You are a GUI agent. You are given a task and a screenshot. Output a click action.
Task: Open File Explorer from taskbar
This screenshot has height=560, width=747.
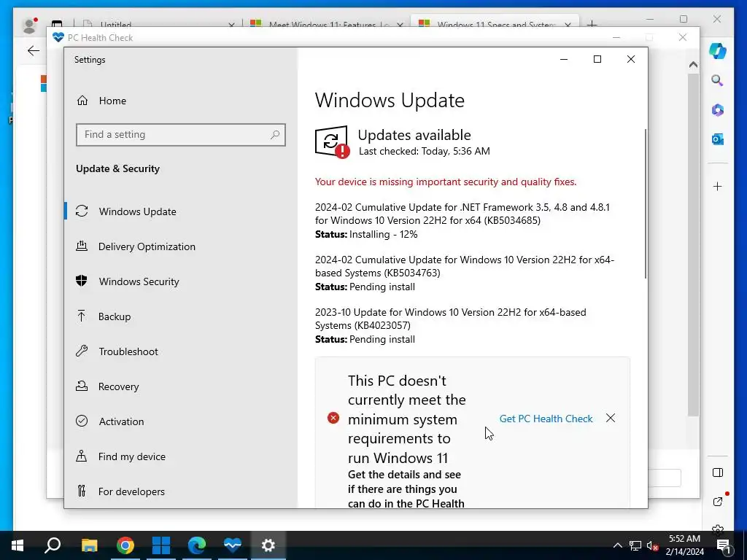(89, 545)
